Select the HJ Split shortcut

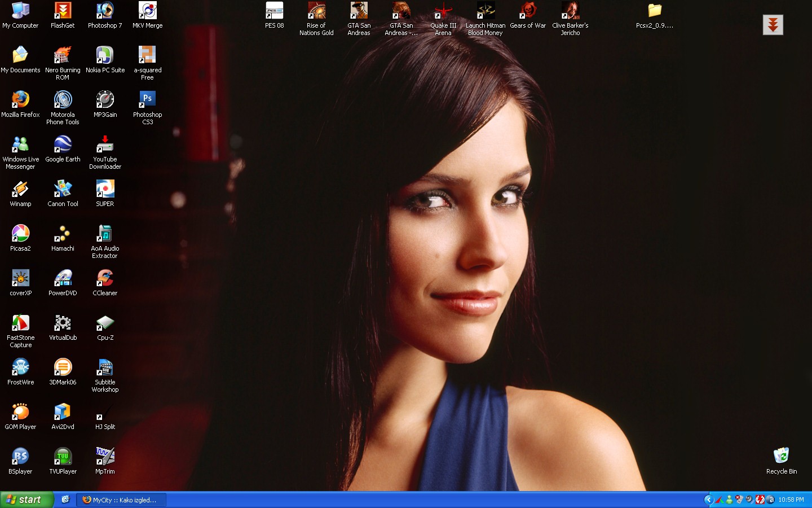[105, 417]
